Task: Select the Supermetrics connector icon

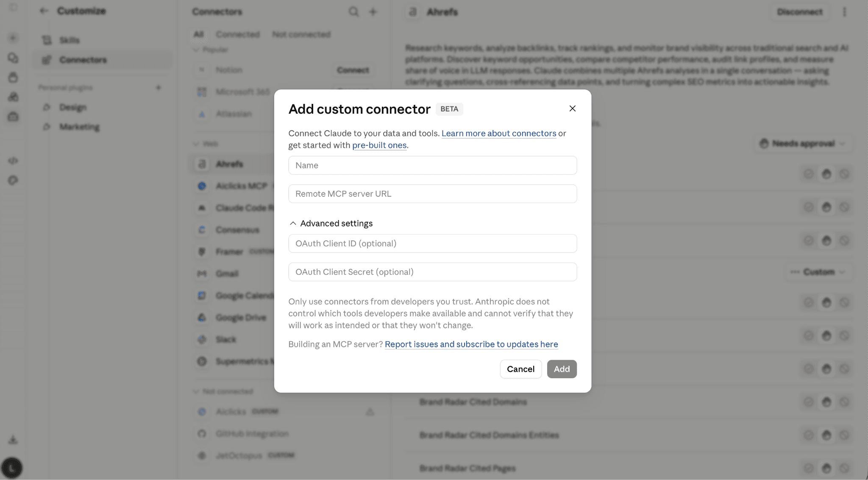Action: pyautogui.click(x=202, y=361)
